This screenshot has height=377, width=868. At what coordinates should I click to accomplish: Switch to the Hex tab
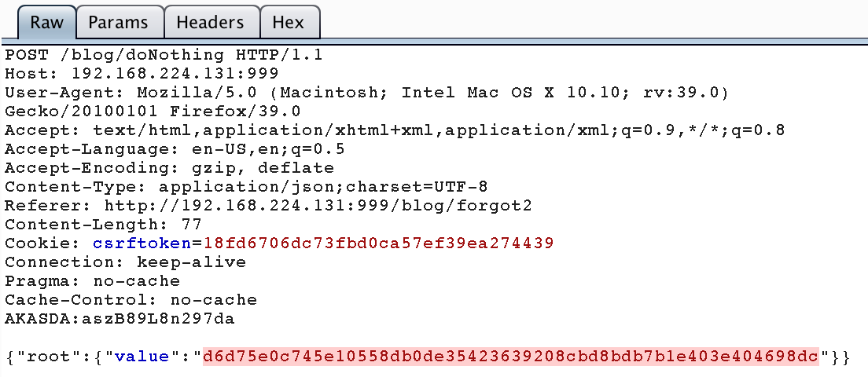click(289, 22)
